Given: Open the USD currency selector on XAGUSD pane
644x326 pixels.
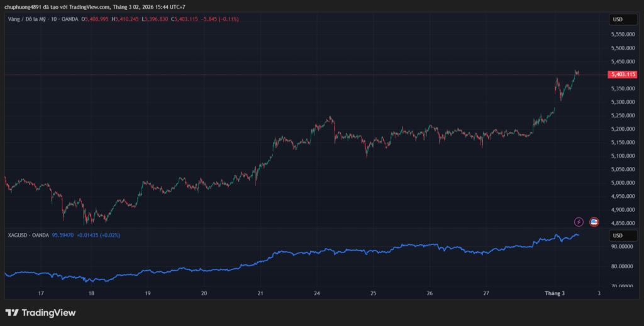Looking at the screenshot, I should pyautogui.click(x=618, y=236).
